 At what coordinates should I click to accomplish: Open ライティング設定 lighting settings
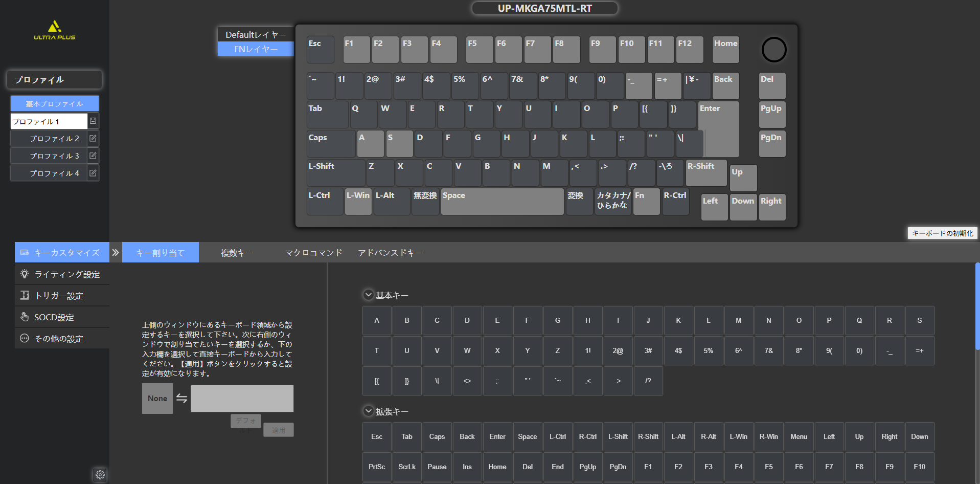(66, 274)
